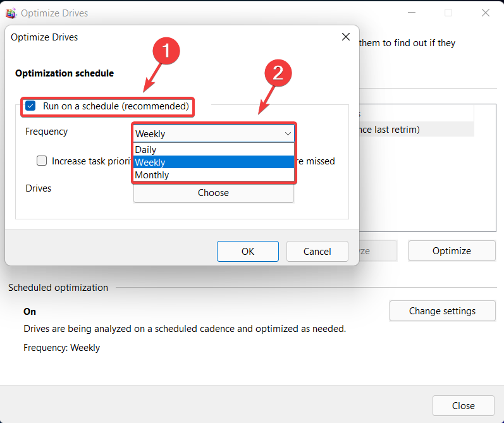Click the 'Optimization schedule' heading
This screenshot has width=504, height=423.
[x=65, y=73]
